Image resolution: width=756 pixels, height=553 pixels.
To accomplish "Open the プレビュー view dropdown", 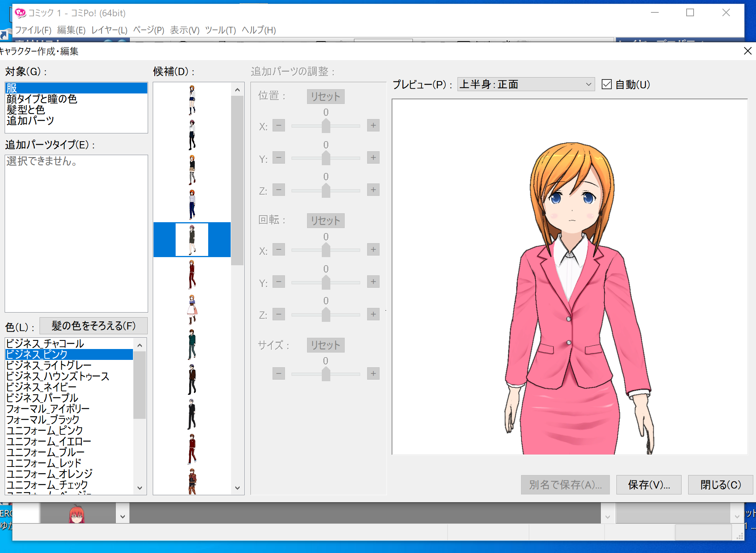I will [x=526, y=84].
